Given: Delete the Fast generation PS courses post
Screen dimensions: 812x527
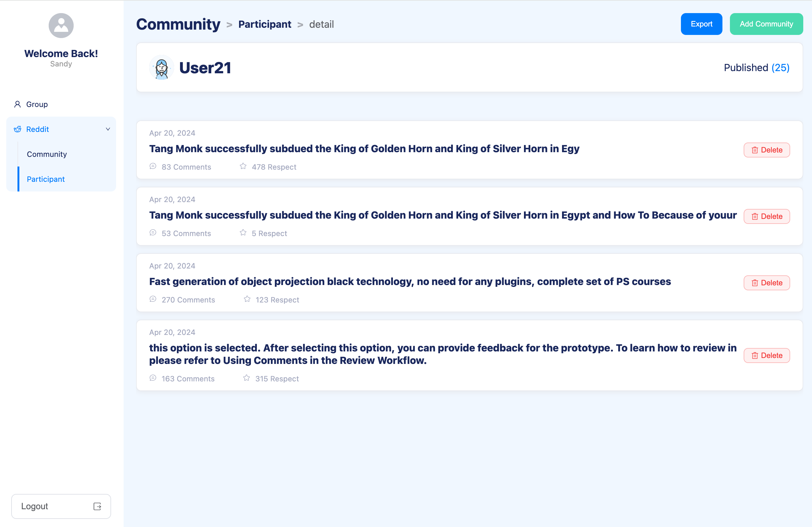Looking at the screenshot, I should (766, 283).
